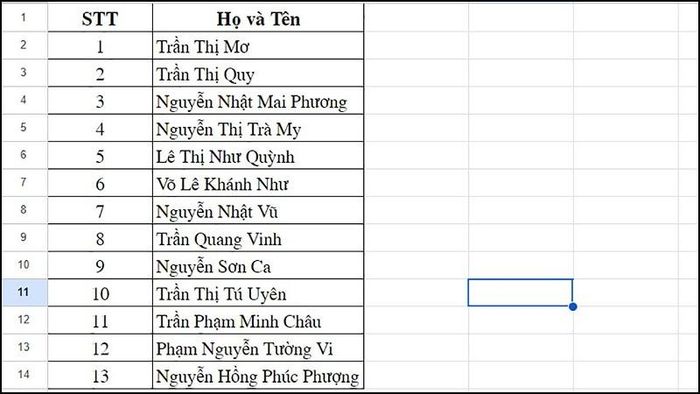Click the blue fill handle dot
The image size is (700, 394).
573,307
